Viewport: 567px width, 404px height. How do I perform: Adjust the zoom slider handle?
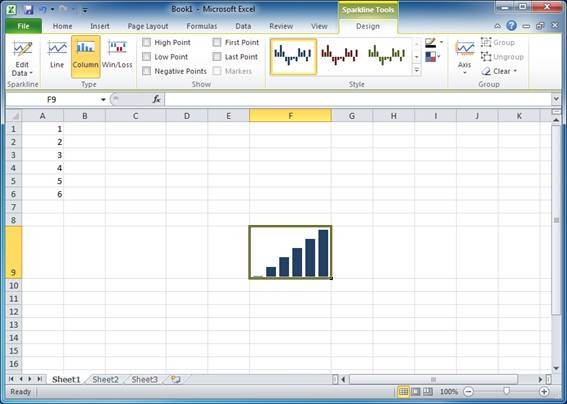click(x=507, y=391)
